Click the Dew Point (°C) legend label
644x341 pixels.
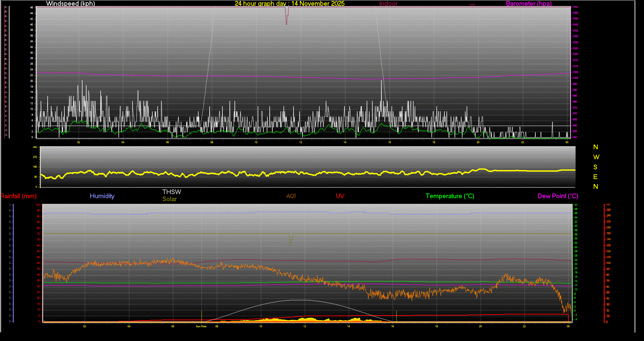pos(557,196)
